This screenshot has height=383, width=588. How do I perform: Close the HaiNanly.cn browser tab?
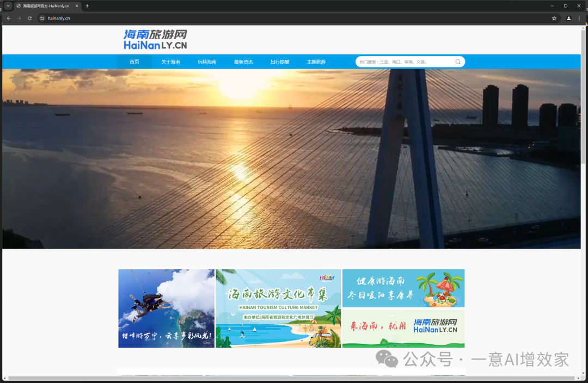(76, 6)
